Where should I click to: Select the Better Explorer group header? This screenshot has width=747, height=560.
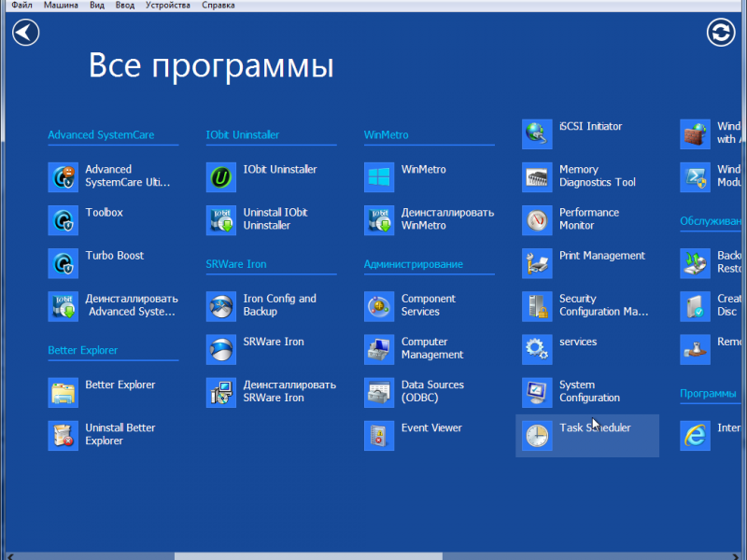coord(83,350)
